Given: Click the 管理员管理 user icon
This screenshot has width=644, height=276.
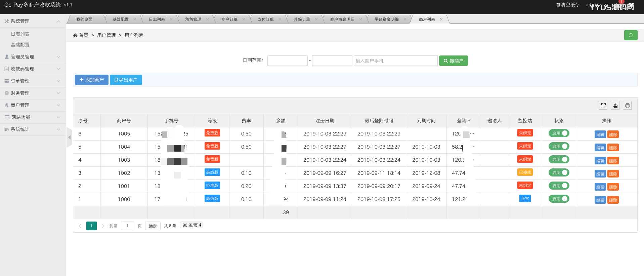Looking at the screenshot, I should pyautogui.click(x=7, y=57).
